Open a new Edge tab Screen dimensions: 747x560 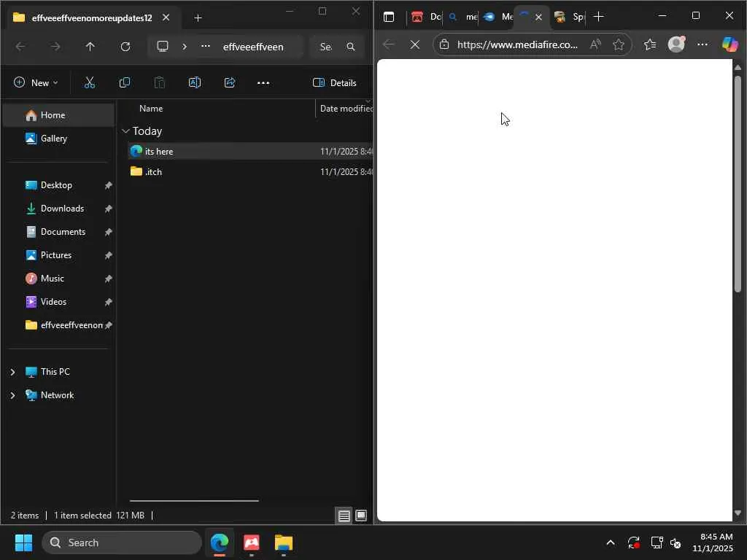(x=599, y=17)
